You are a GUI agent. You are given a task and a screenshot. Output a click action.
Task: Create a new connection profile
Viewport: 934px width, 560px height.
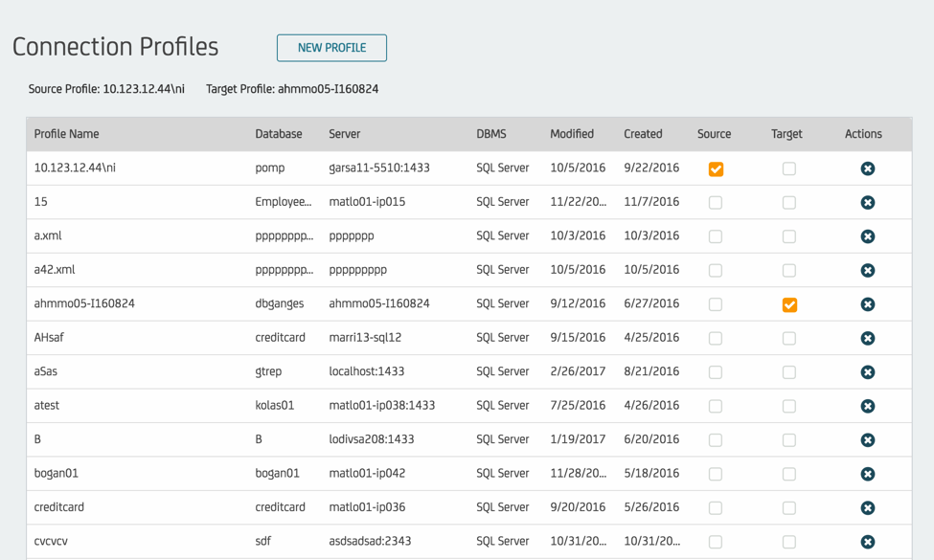(x=331, y=48)
